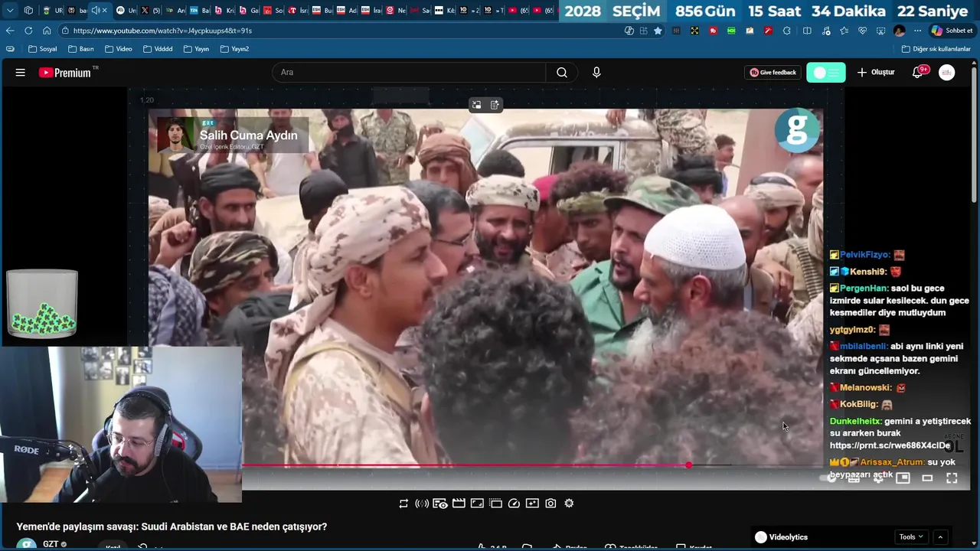Open the Vdddd bookmarks folder
980x551 pixels.
[158, 49]
